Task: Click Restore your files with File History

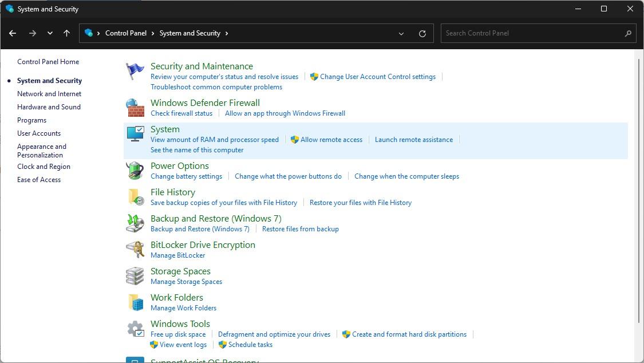Action: (x=360, y=203)
